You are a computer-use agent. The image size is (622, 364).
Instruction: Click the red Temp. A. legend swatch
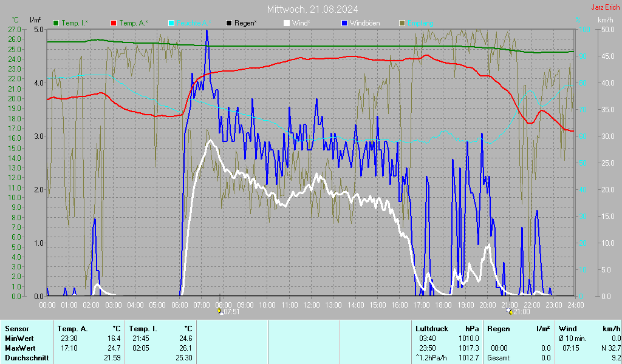tap(114, 24)
